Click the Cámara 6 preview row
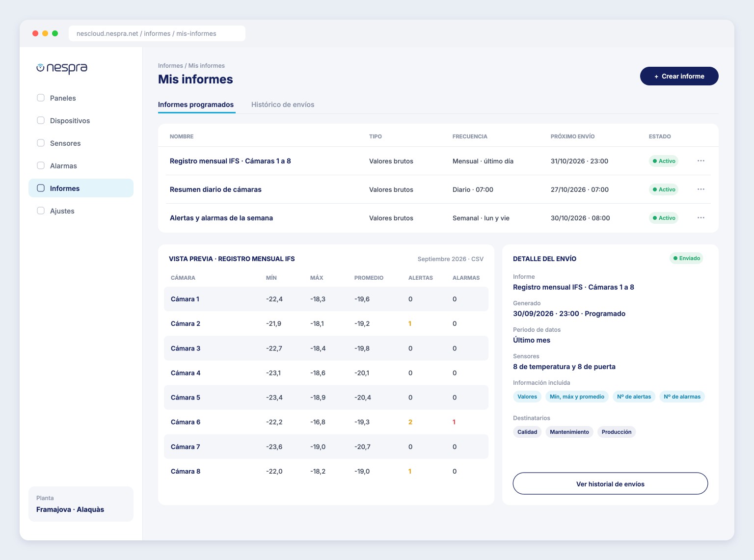Screen dimensions: 754x560 tap(326, 422)
